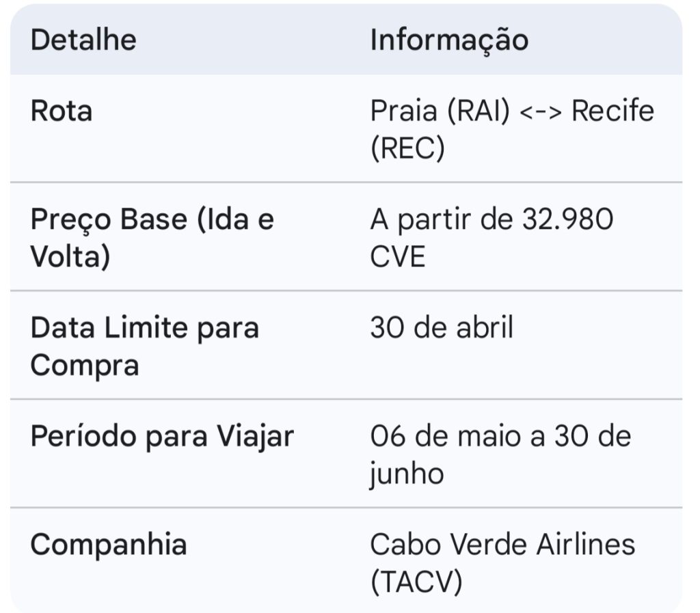The width and height of the screenshot is (700, 613).
Task: Click the "Data Limite para Compra" label
Action: (144, 346)
